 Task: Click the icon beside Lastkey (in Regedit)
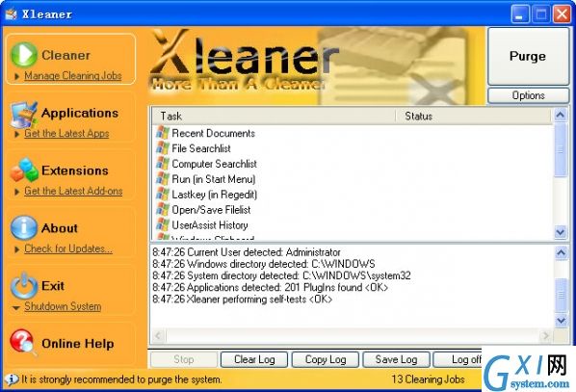pos(163,194)
